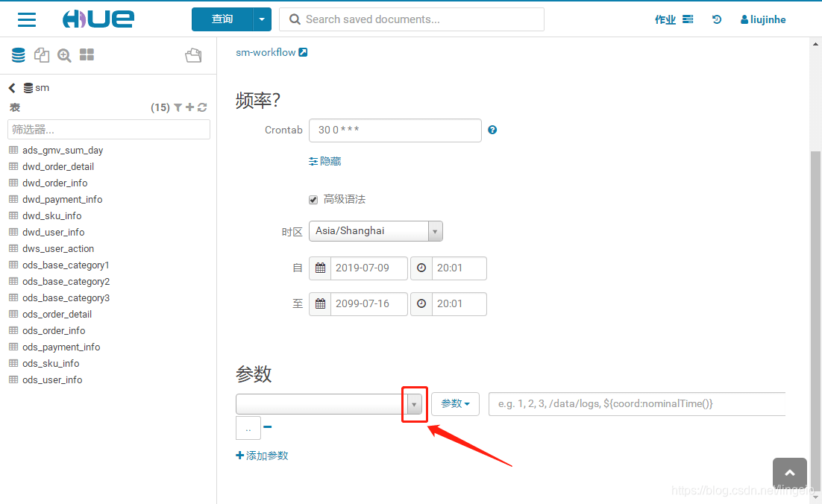Viewport: 822px width, 504px height.
Task: Select the database sources icon
Action: coord(19,55)
